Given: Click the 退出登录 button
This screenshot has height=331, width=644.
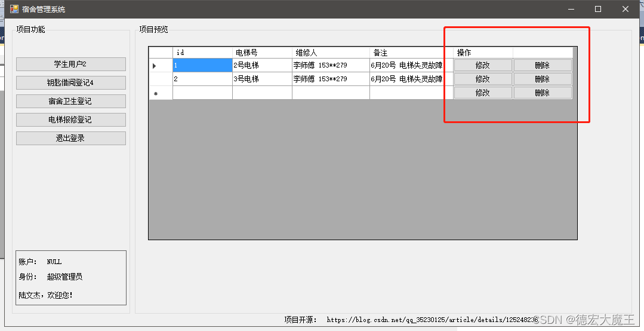Looking at the screenshot, I should [x=71, y=138].
